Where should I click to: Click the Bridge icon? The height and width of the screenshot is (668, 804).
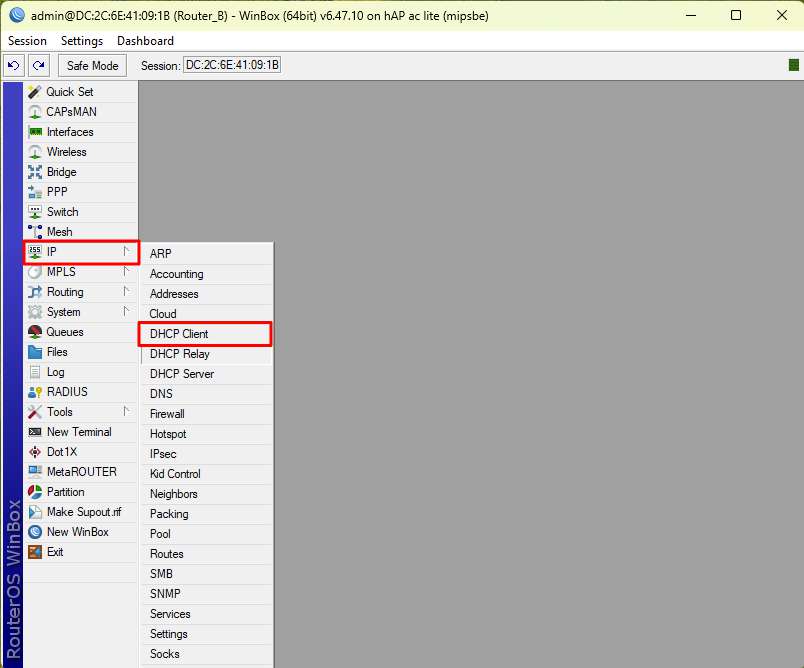tap(35, 172)
